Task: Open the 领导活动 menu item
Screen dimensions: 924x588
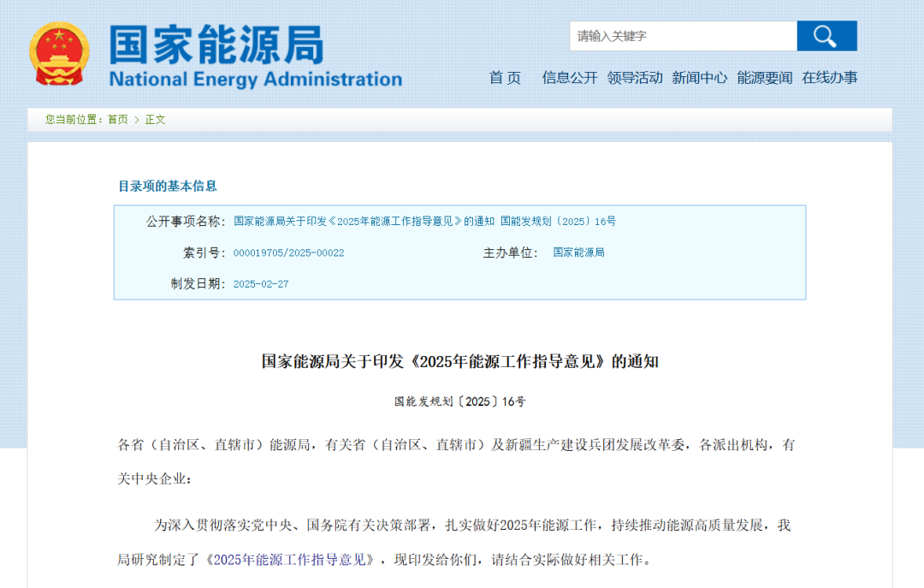Action: pyautogui.click(x=635, y=78)
